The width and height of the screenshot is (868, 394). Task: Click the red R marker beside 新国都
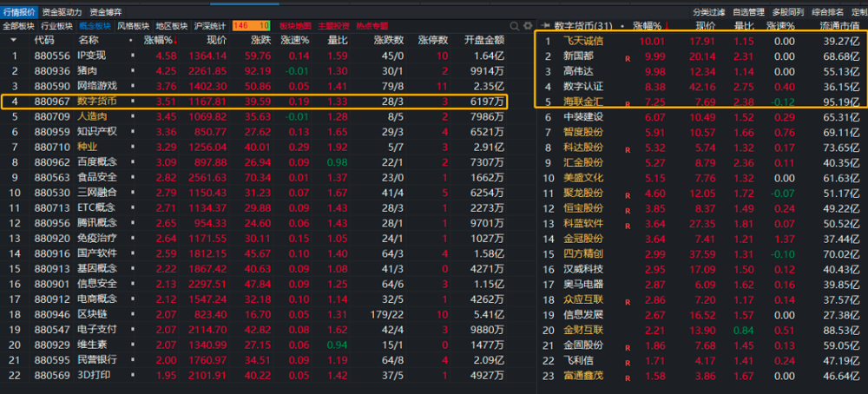pos(628,57)
